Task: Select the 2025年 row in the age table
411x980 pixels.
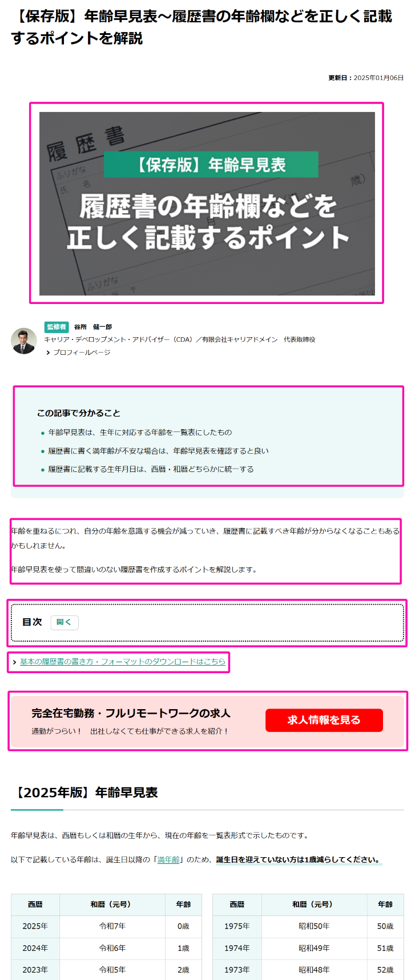Action: coord(106,926)
